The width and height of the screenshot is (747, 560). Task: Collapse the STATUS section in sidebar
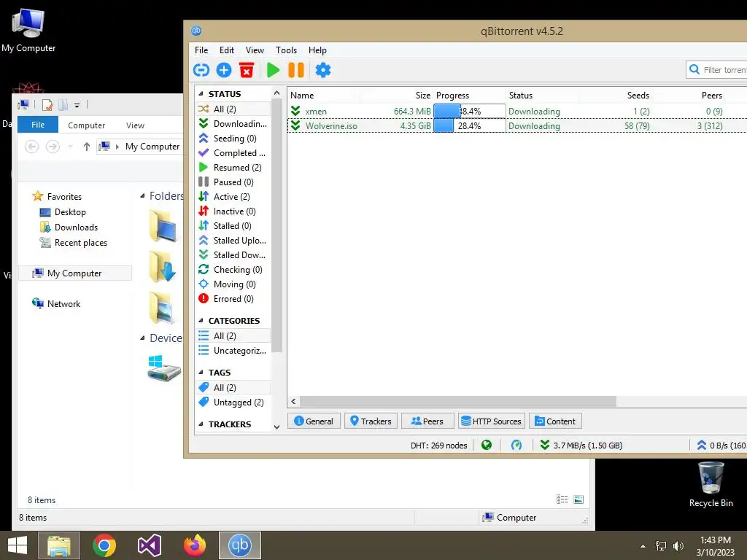click(201, 94)
